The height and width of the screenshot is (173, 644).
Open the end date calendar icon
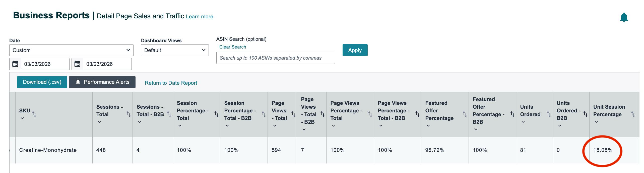click(x=77, y=64)
